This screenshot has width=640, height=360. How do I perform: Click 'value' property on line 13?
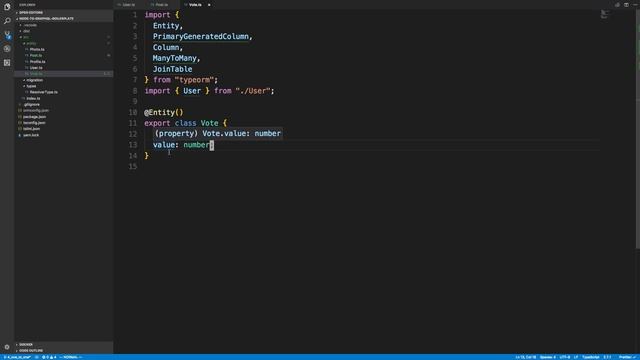click(164, 145)
